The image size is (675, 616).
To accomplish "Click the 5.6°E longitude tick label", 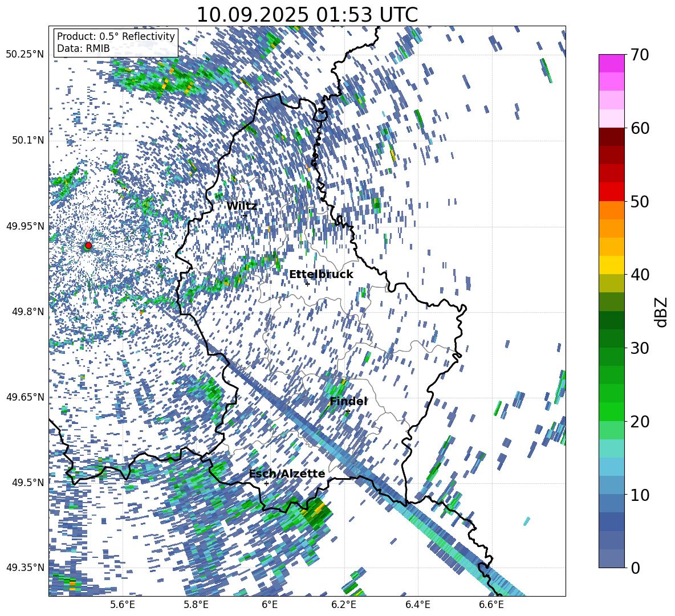I will (x=123, y=605).
